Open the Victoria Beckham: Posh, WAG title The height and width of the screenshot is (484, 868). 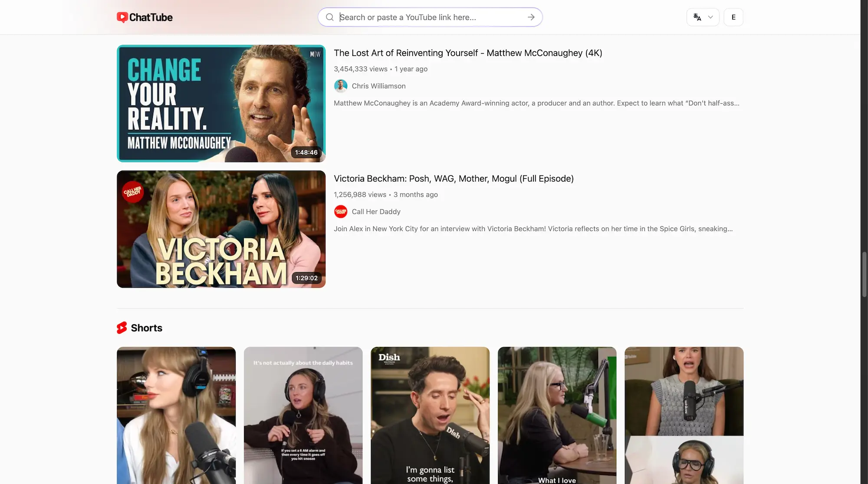click(454, 179)
